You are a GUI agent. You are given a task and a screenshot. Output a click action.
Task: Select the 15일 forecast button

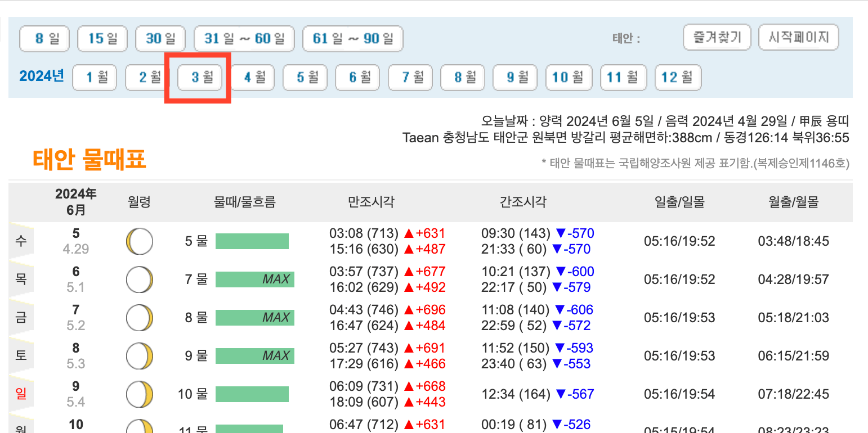[103, 39]
